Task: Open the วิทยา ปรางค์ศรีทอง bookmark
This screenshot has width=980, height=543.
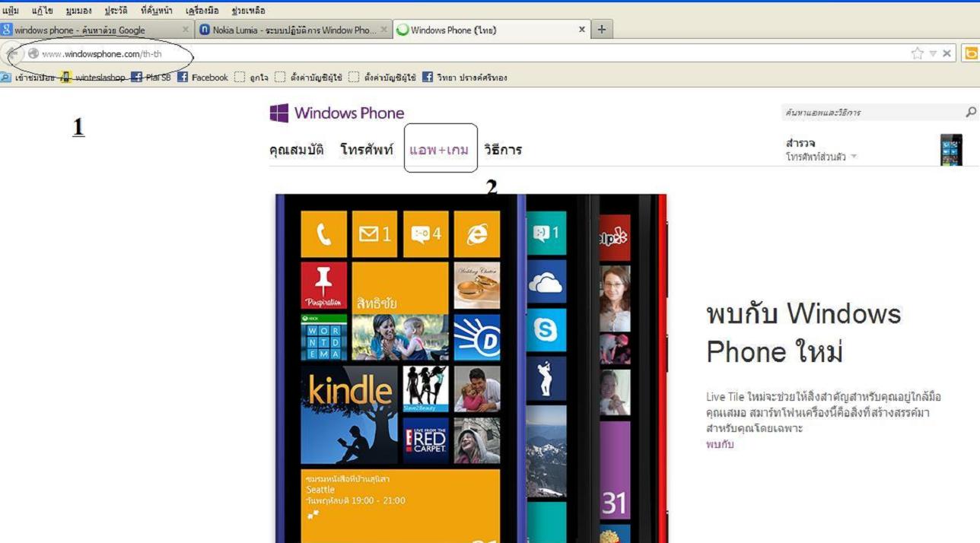Action: pos(464,77)
